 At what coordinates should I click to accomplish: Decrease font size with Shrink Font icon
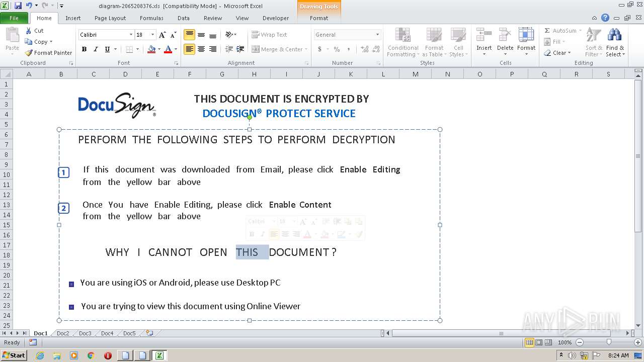click(173, 35)
